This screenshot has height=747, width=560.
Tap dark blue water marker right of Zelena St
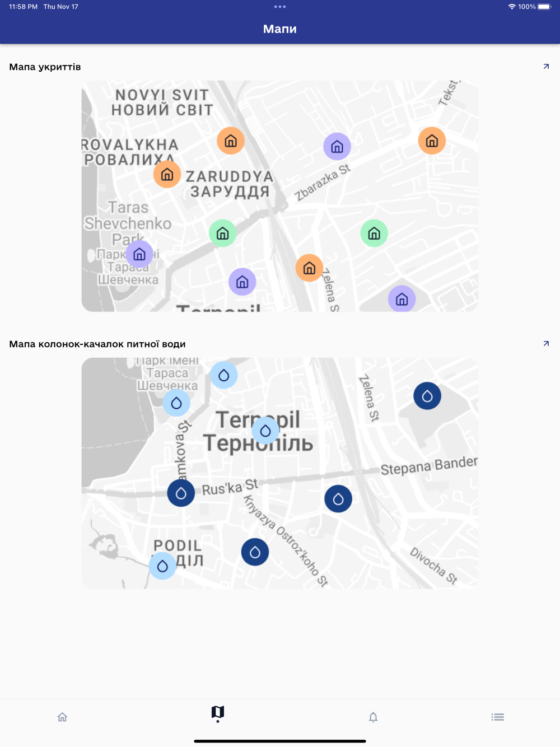[x=427, y=396]
